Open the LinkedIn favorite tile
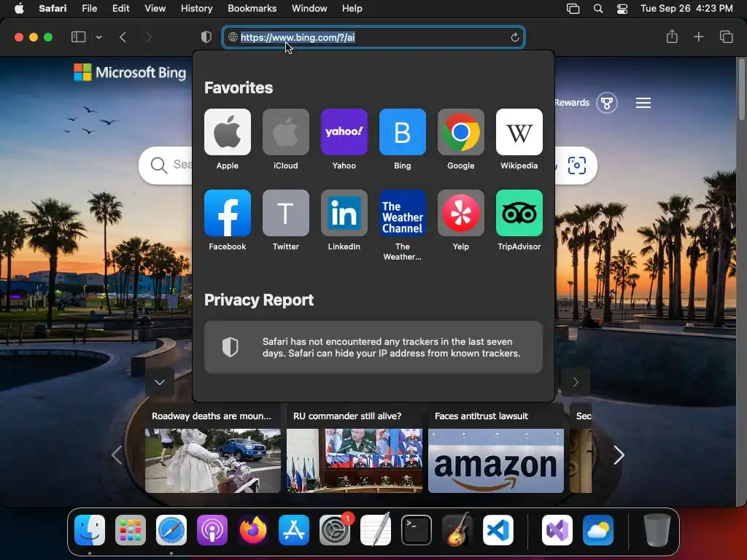The image size is (747, 560). click(x=344, y=213)
